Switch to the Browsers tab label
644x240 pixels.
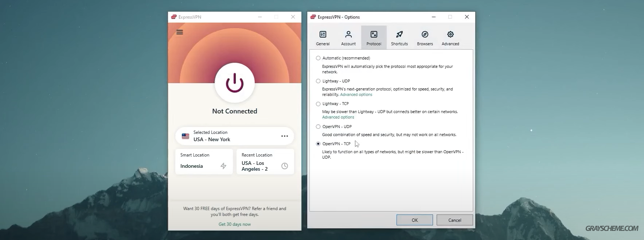[x=425, y=44]
